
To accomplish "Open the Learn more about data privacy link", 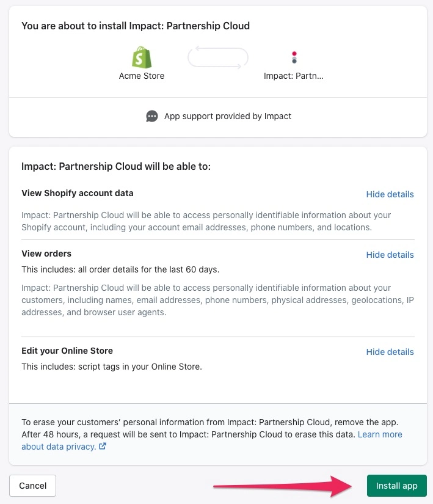I will 380,434.
